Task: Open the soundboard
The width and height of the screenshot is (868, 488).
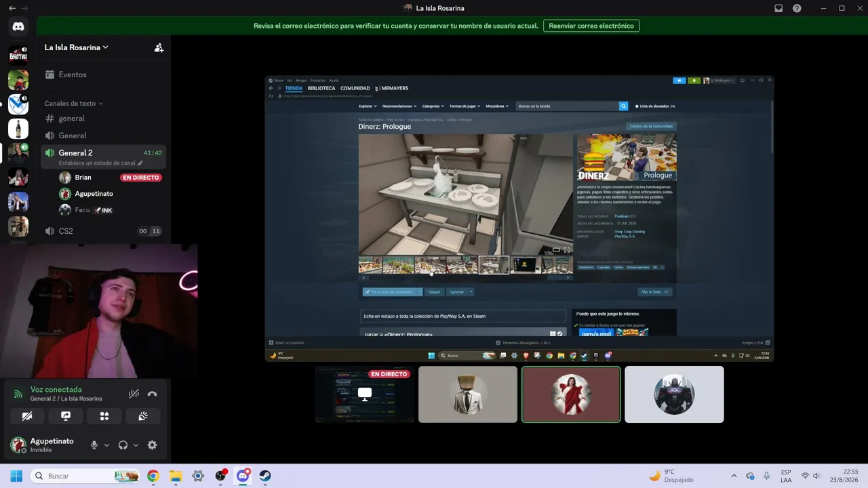Action: [x=143, y=416]
